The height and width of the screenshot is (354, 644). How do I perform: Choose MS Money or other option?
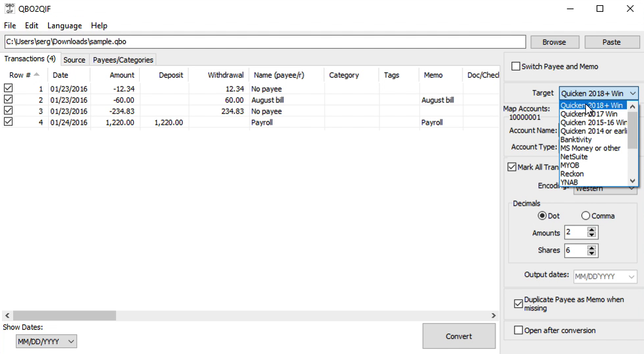click(593, 148)
